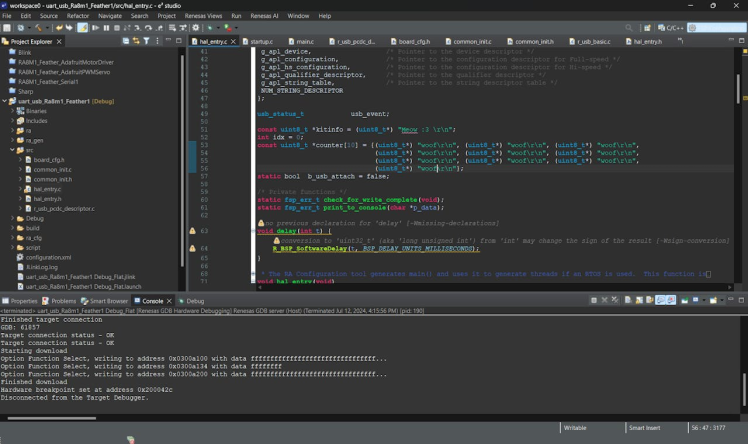Click the warning marker on line 64

(x=192, y=248)
